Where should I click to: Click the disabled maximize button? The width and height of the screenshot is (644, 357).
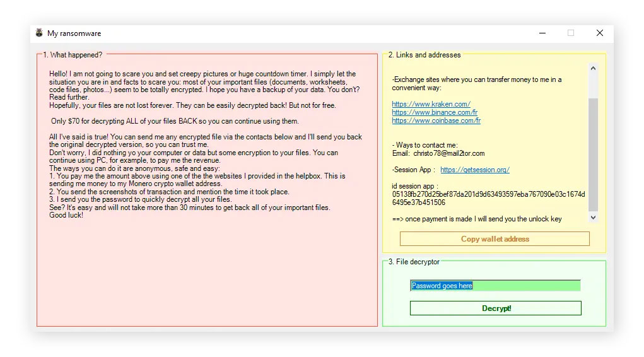(x=570, y=33)
